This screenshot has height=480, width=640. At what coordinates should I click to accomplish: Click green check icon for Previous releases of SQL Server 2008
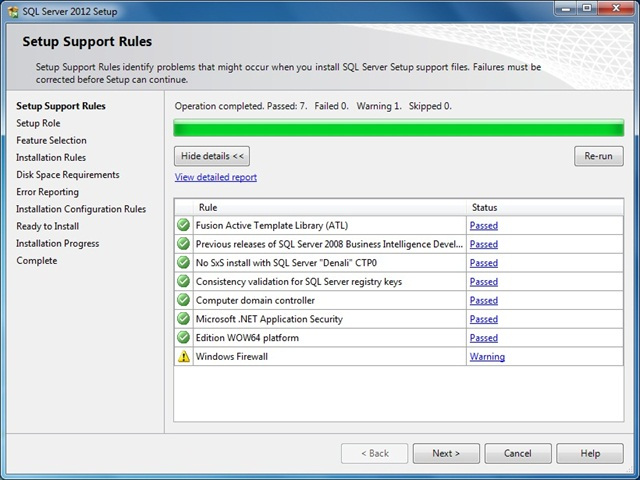184,244
